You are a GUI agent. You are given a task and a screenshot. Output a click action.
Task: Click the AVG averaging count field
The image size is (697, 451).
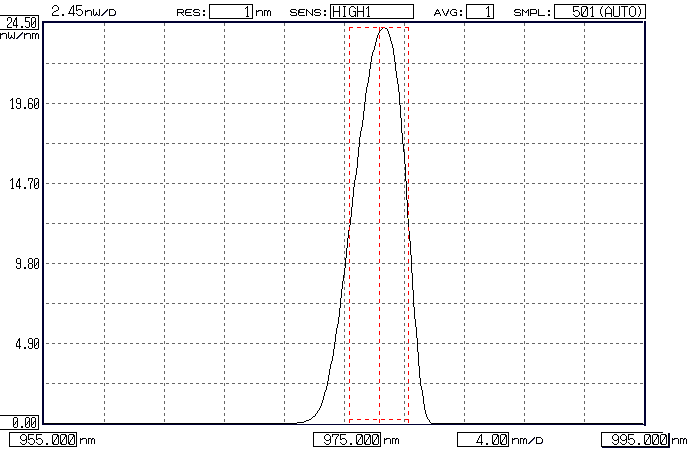(x=480, y=12)
